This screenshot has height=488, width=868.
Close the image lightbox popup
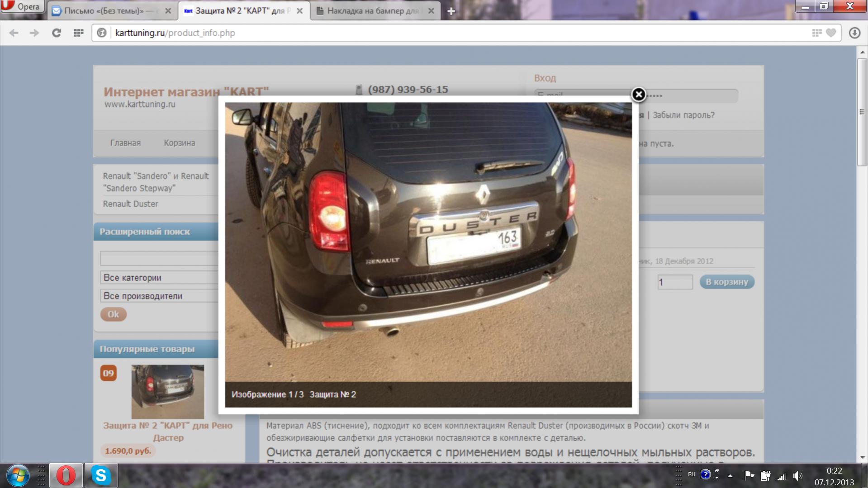638,95
